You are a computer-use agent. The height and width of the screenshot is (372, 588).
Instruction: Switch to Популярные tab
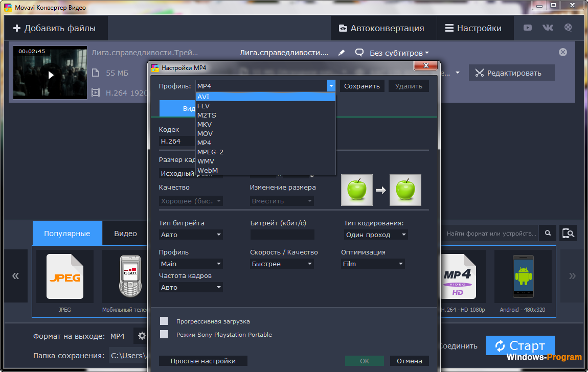tap(67, 233)
